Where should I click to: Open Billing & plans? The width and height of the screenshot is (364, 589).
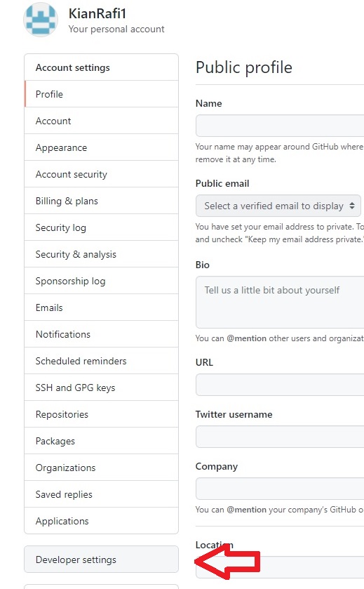click(x=101, y=201)
